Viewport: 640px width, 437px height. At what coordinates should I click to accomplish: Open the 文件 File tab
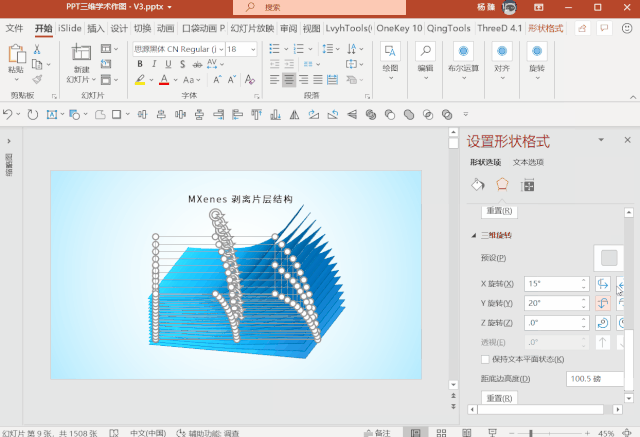(x=14, y=28)
